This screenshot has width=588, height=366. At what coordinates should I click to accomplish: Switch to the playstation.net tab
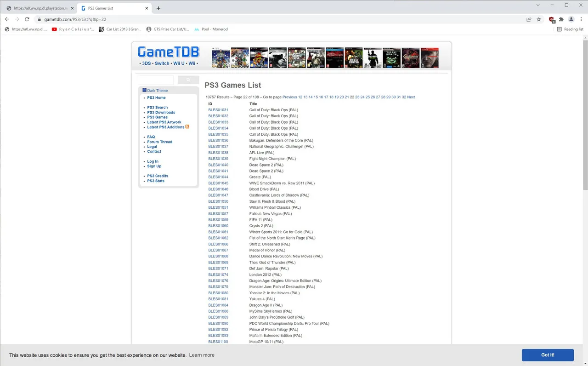40,8
